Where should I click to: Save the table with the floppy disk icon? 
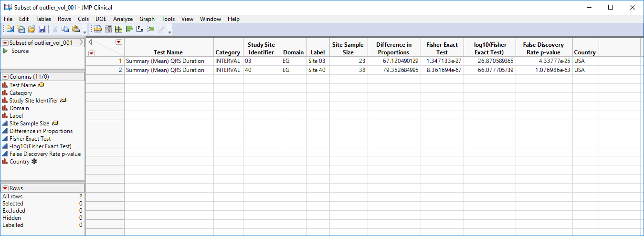coord(42,29)
